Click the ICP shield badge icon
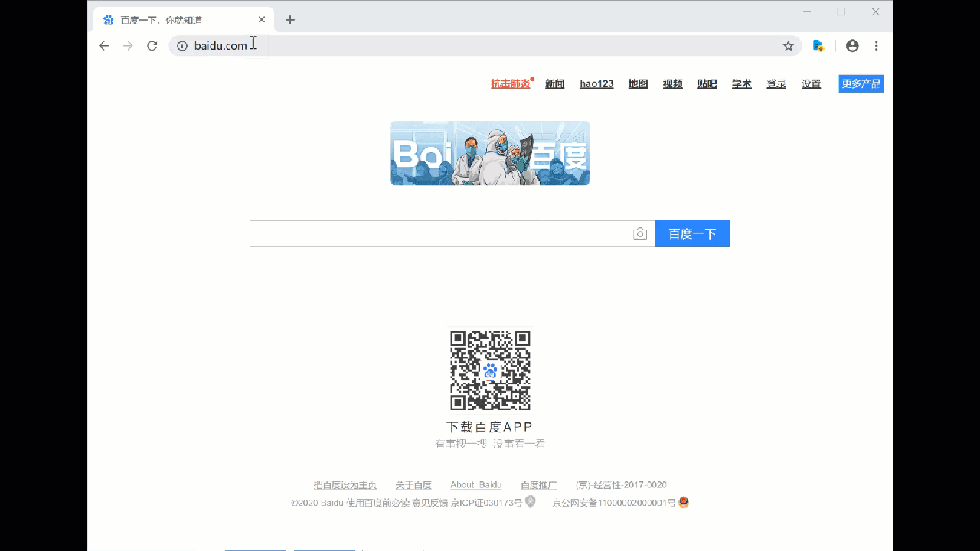Image resolution: width=980 pixels, height=551 pixels. coord(530,502)
